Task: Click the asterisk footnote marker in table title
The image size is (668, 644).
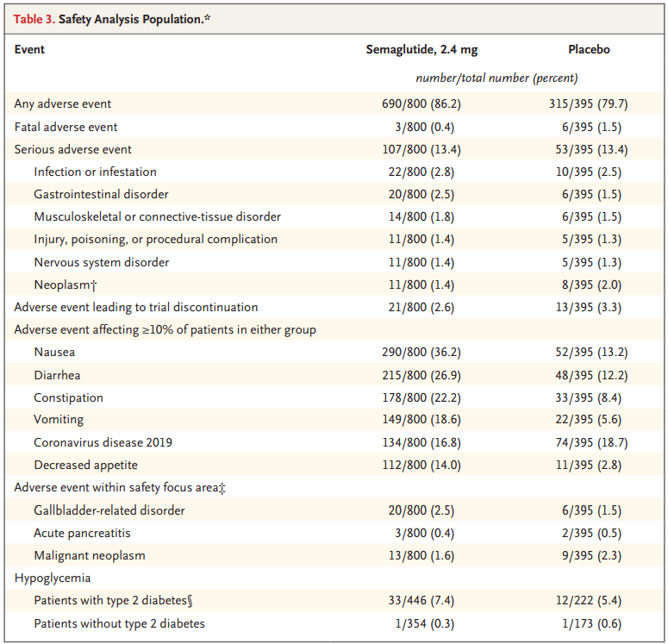Action: click(x=207, y=16)
